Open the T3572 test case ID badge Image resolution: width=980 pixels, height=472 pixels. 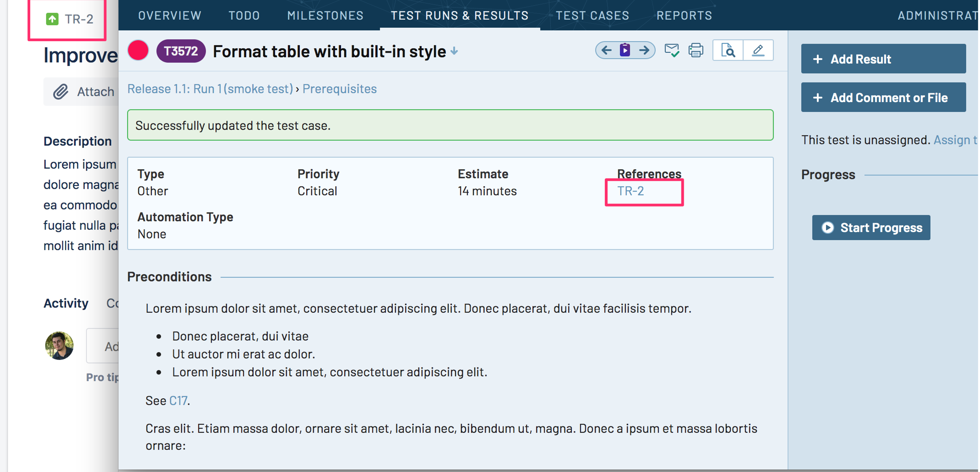pyautogui.click(x=181, y=51)
